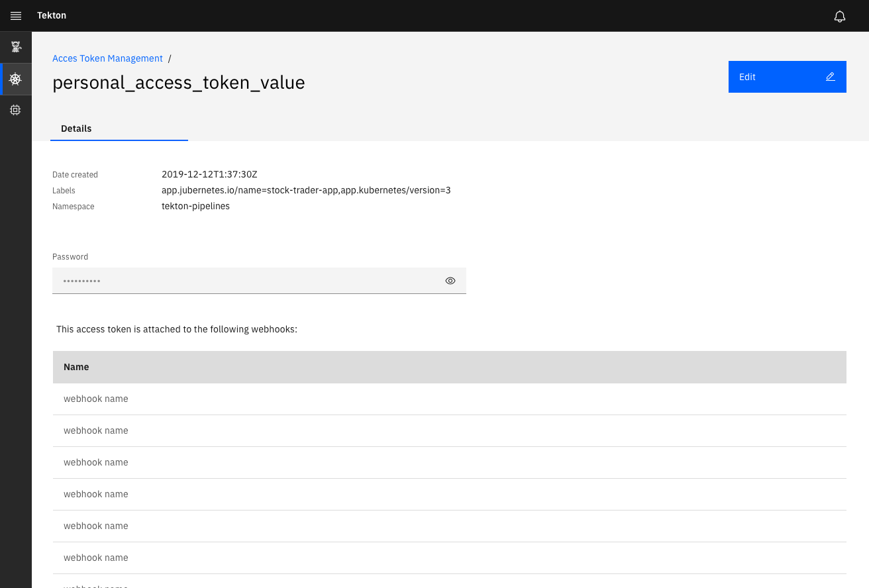Click the pen icon on the Edit button

[830, 76]
